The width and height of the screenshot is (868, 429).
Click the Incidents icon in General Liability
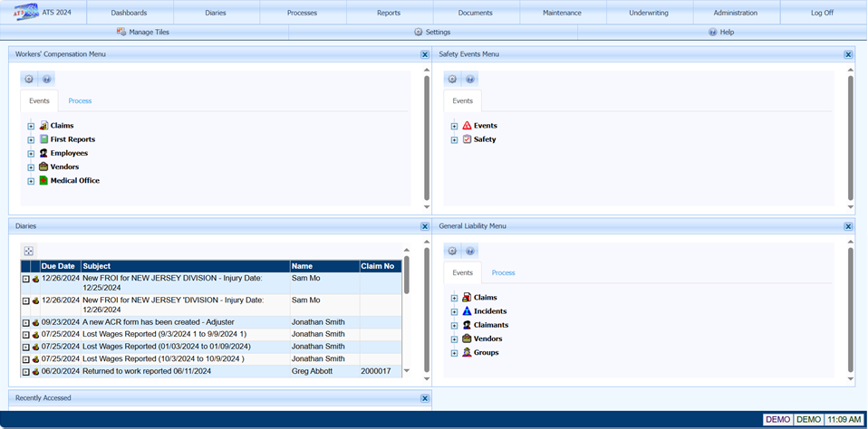coord(467,311)
